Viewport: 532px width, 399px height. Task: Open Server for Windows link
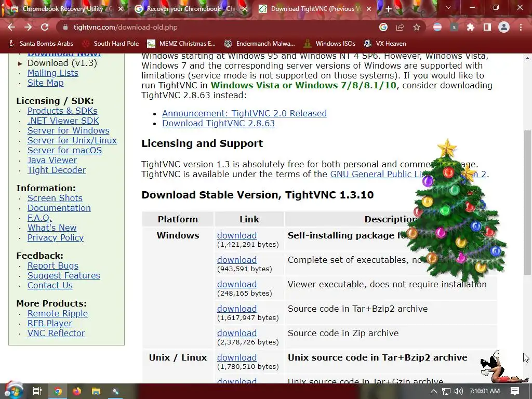(68, 130)
